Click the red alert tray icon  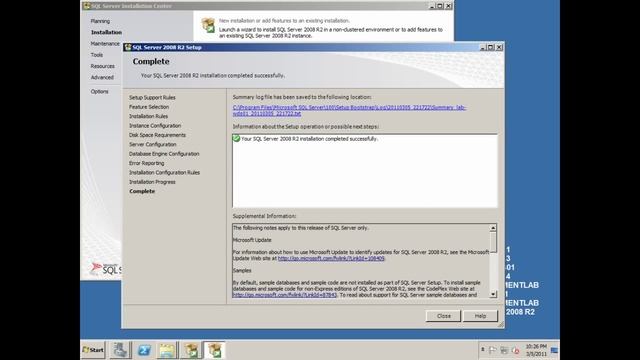[516, 351]
